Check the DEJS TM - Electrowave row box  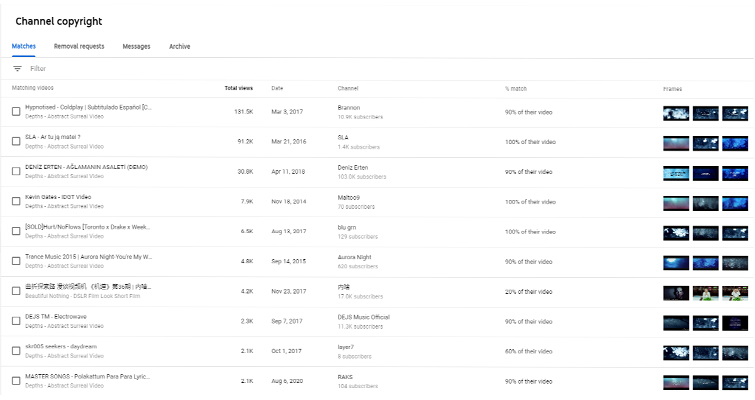tap(16, 321)
